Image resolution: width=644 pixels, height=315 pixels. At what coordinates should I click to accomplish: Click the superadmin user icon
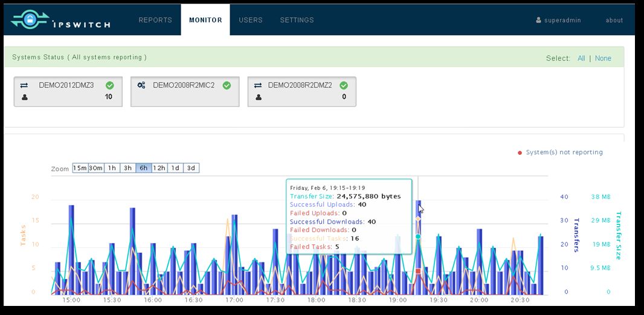(538, 20)
